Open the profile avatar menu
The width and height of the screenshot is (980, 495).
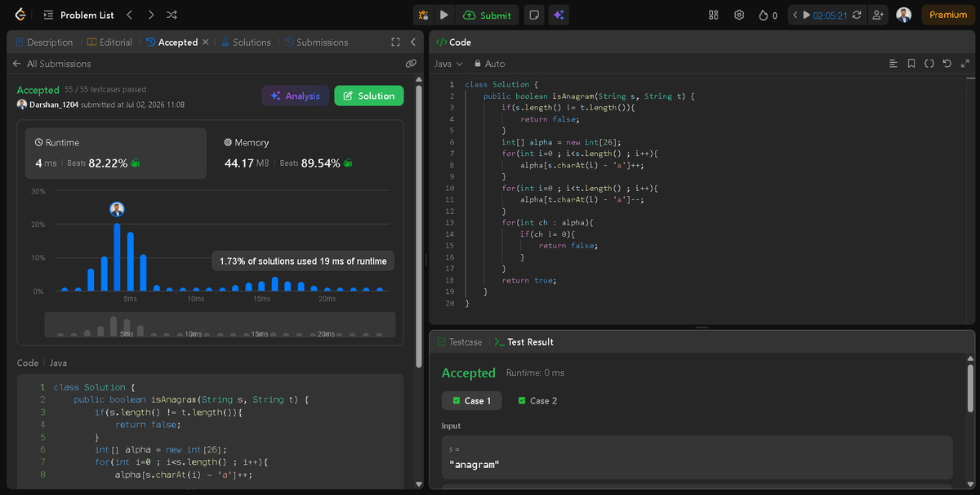click(x=903, y=15)
